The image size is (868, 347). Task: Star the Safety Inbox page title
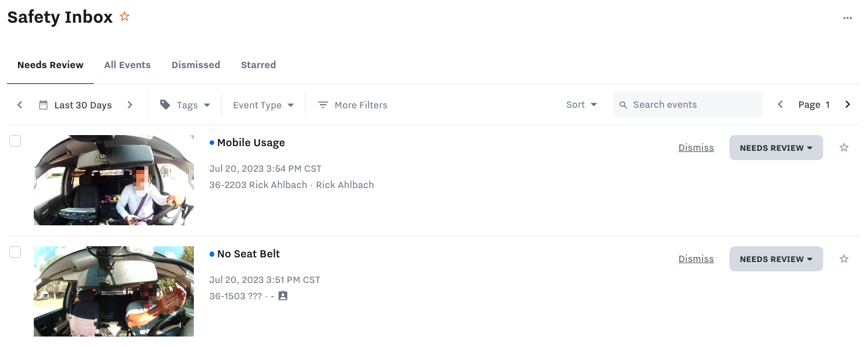tap(125, 17)
